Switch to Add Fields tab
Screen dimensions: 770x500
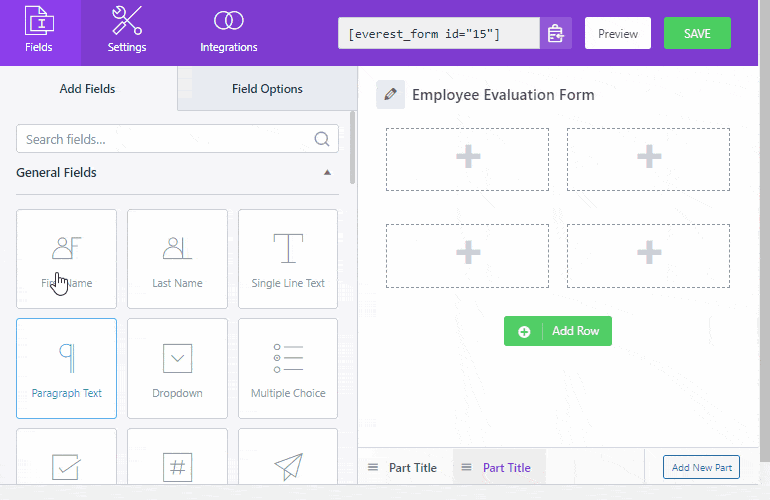(88, 88)
